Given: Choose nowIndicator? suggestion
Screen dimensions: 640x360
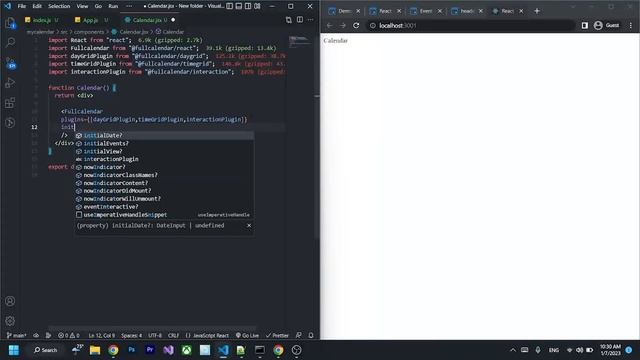Looking at the screenshot, I should [164, 167].
